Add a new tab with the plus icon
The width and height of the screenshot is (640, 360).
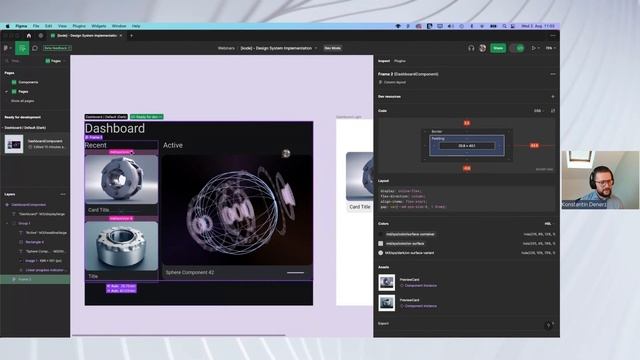(131, 36)
